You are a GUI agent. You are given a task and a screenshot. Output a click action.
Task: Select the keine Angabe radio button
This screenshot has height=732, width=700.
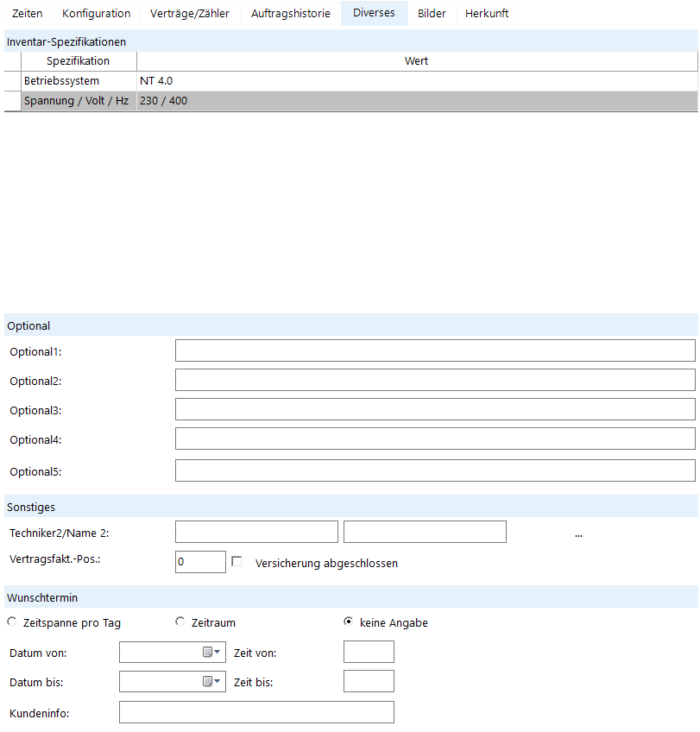click(349, 622)
